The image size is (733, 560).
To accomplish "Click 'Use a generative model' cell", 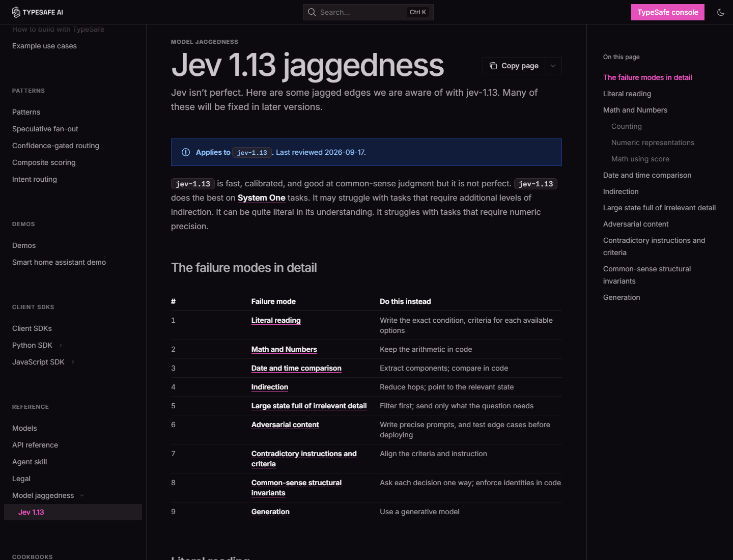I will point(419,512).
